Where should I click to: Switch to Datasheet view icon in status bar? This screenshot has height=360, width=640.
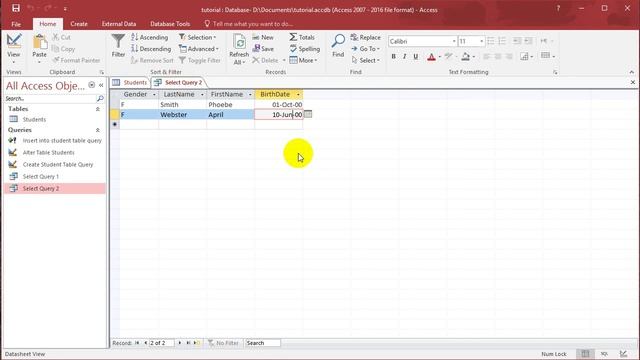coord(585,354)
